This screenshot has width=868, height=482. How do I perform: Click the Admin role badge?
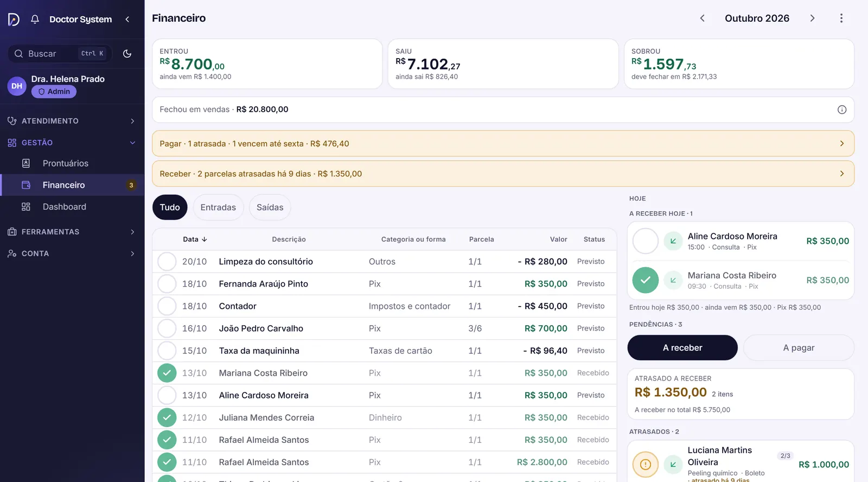click(54, 92)
